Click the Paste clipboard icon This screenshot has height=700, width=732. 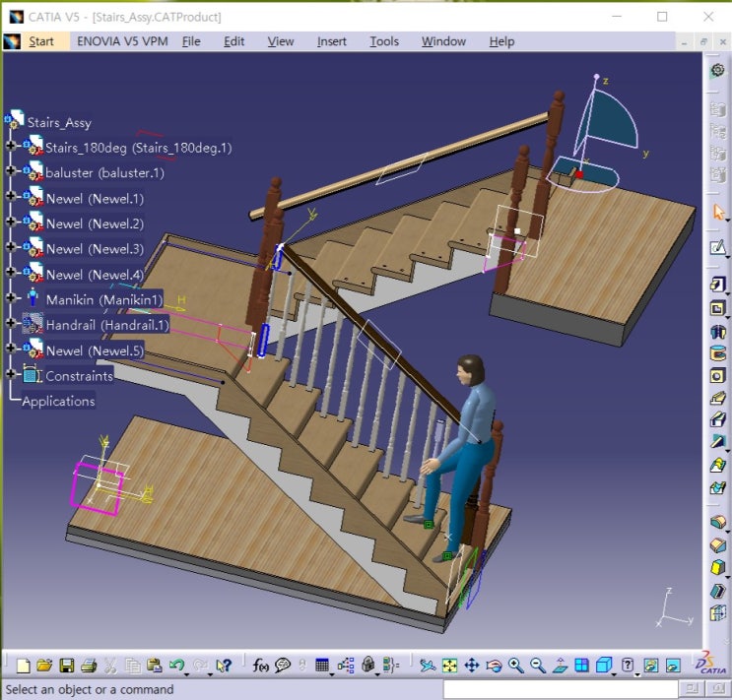(154, 665)
